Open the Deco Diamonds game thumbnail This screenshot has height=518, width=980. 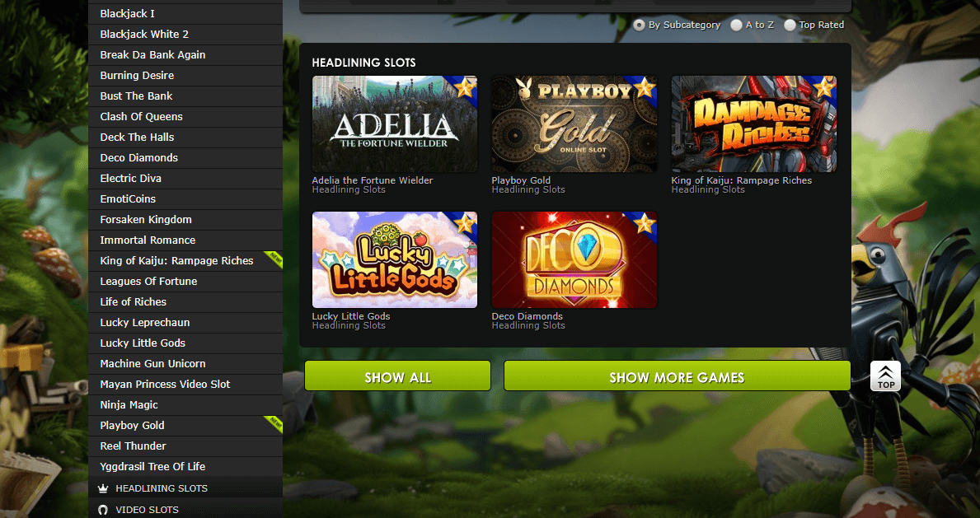coord(574,259)
